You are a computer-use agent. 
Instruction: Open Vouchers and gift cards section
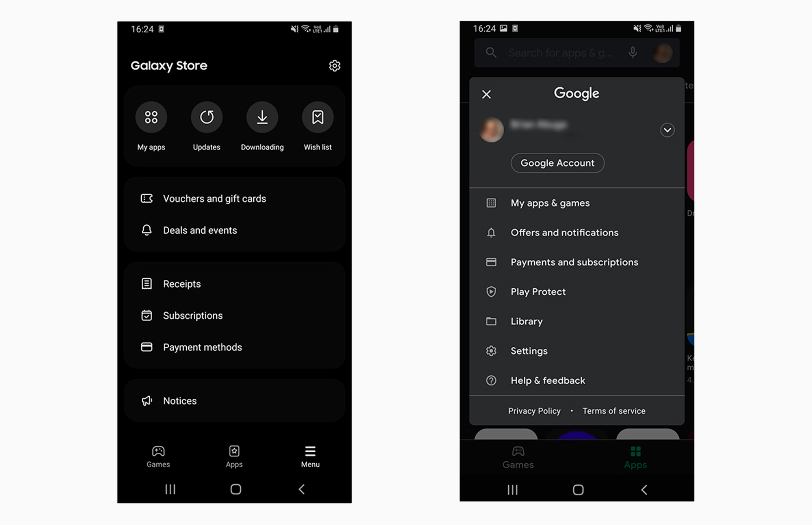215,198
